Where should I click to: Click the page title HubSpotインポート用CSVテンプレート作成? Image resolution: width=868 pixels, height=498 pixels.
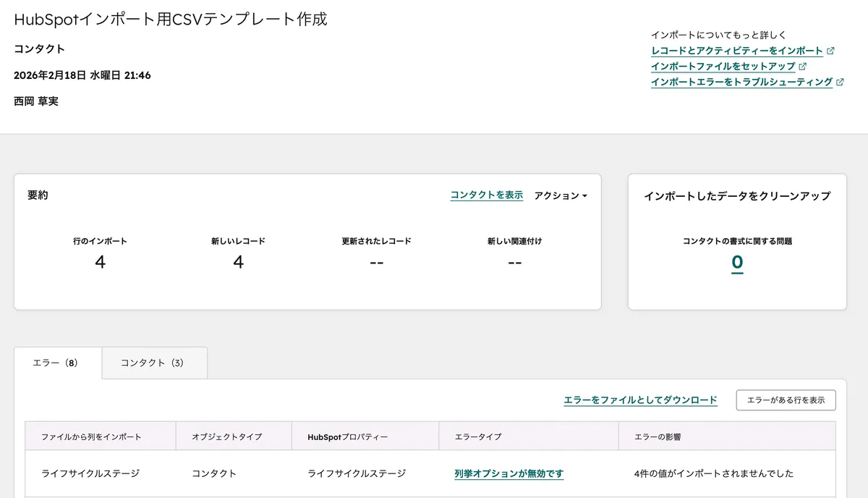tap(170, 20)
